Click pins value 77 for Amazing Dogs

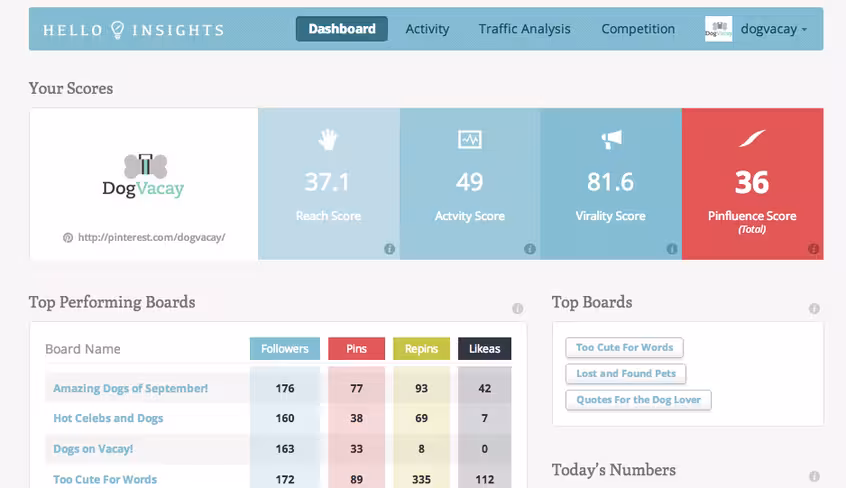point(356,388)
